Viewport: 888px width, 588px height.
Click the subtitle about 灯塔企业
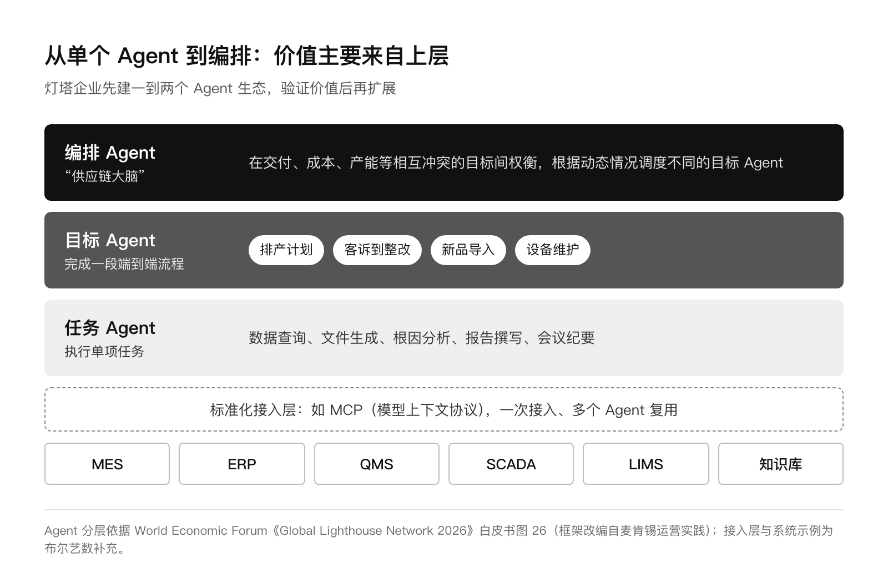[220, 88]
